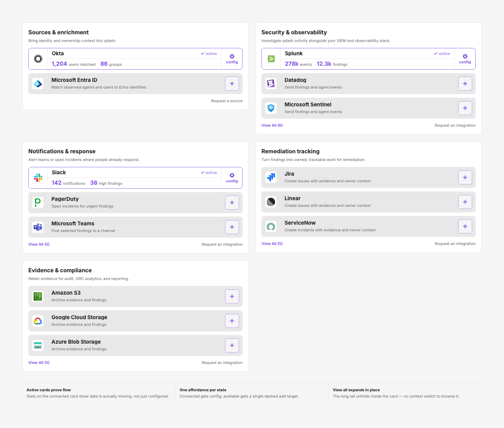
Task: Click the 12.3k findings stat
Action: [332, 64]
